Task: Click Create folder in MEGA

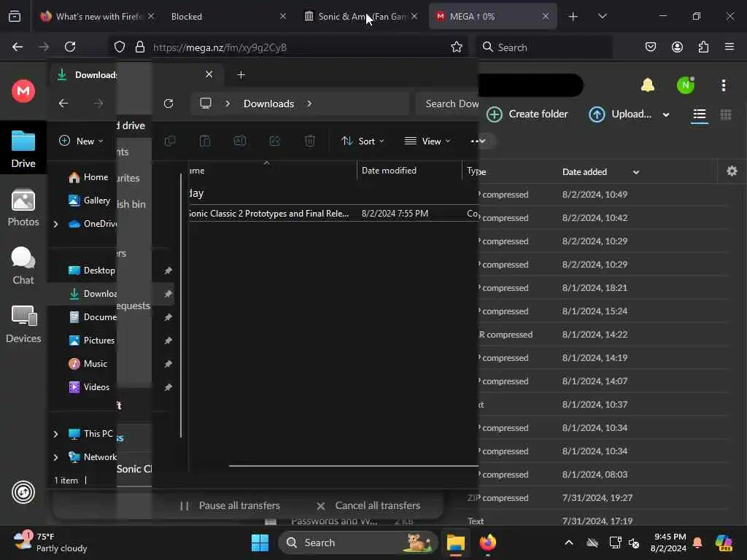Action: coord(527,114)
